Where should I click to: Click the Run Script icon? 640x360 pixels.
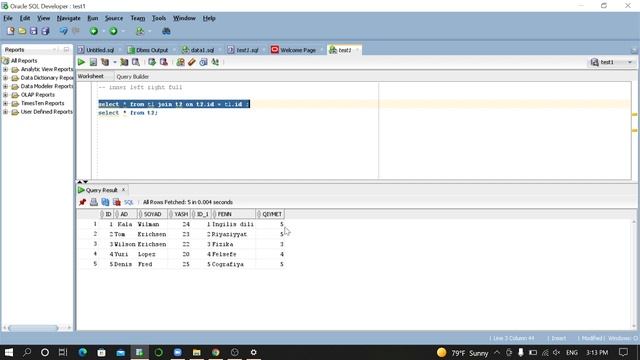pyautogui.click(x=93, y=62)
